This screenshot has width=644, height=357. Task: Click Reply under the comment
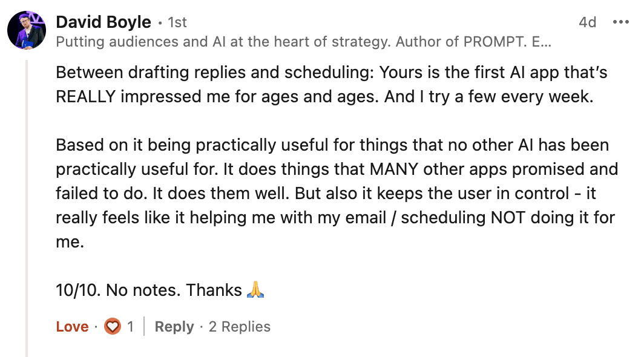coord(174,327)
